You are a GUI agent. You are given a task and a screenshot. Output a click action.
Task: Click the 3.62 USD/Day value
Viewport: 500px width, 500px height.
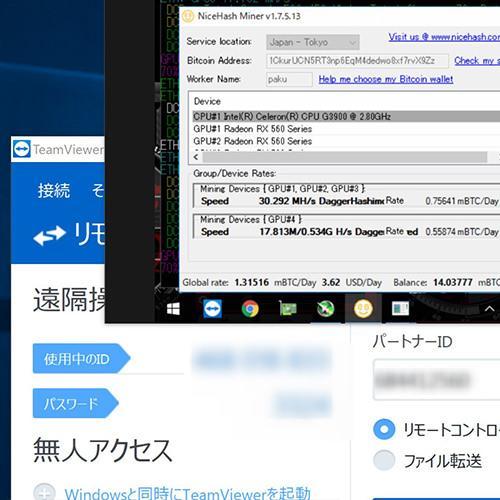coord(331,282)
